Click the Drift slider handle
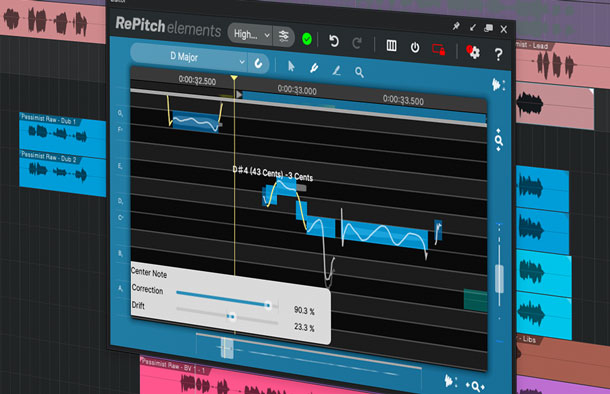 (231, 317)
